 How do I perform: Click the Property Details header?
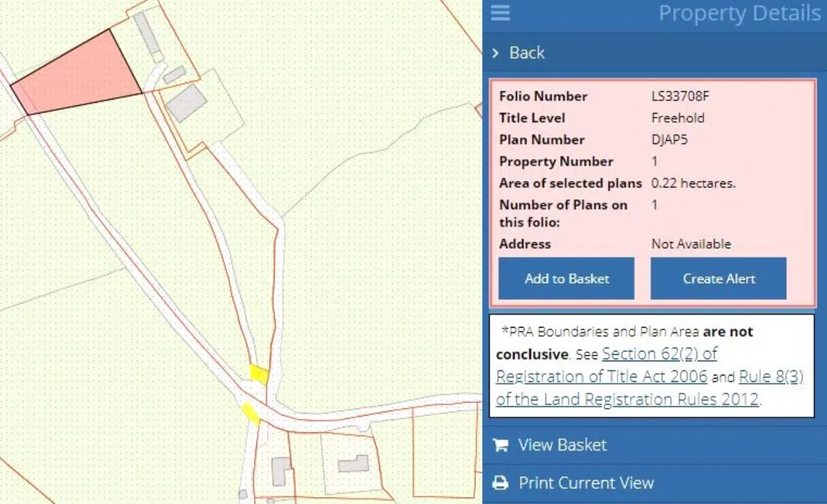coord(739,13)
